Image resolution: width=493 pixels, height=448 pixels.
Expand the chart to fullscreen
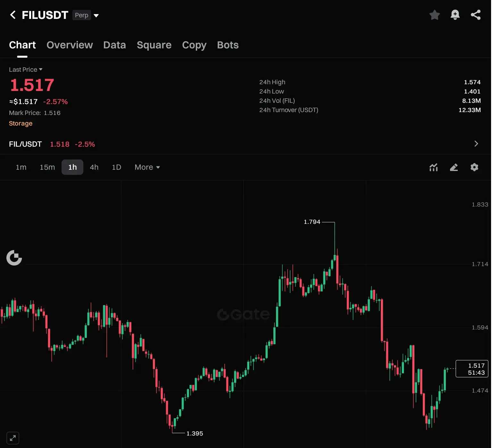[x=13, y=438]
